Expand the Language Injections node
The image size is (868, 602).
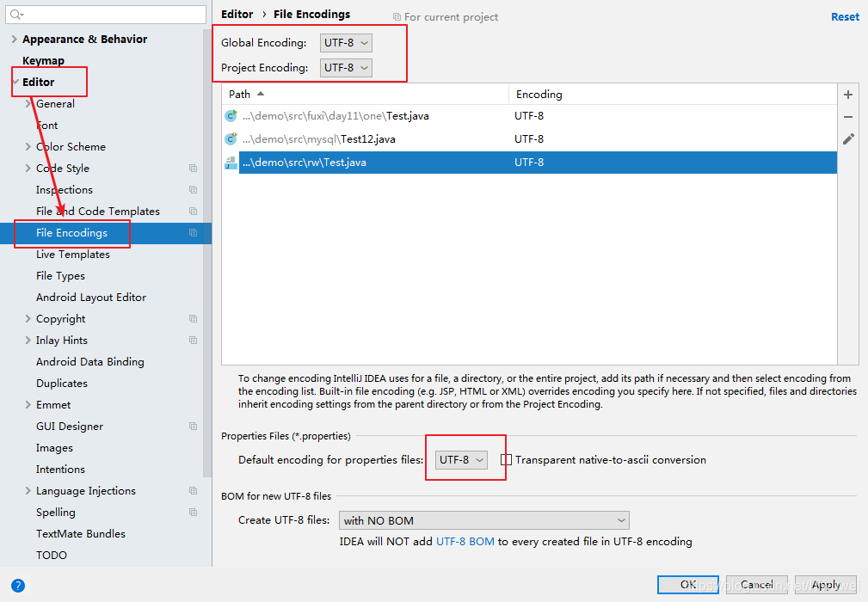(28, 491)
